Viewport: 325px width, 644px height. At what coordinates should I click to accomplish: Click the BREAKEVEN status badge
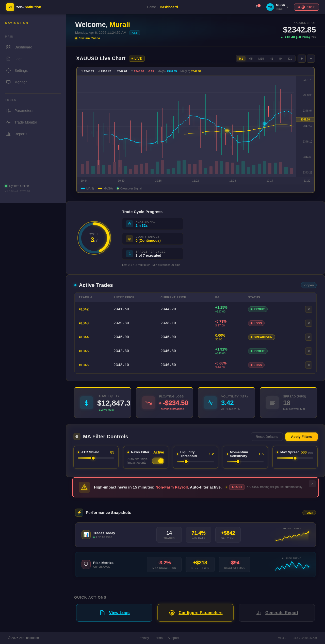(262, 337)
